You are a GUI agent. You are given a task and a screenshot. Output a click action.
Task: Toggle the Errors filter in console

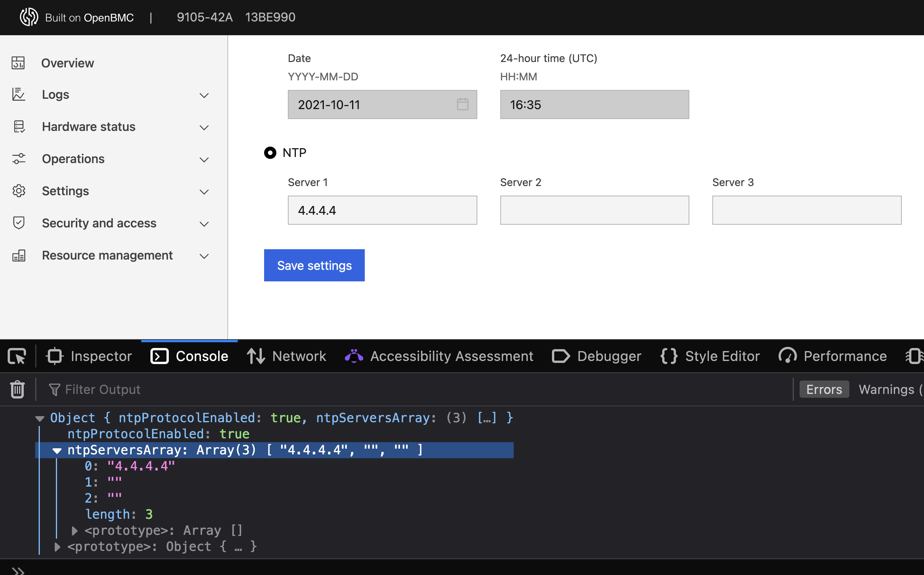(824, 389)
